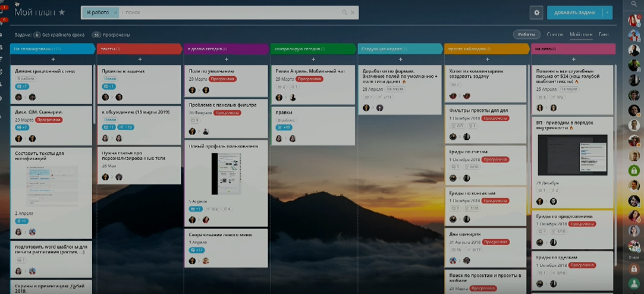Click the 'Роботы' button
The image size is (644, 294).
point(526,35)
